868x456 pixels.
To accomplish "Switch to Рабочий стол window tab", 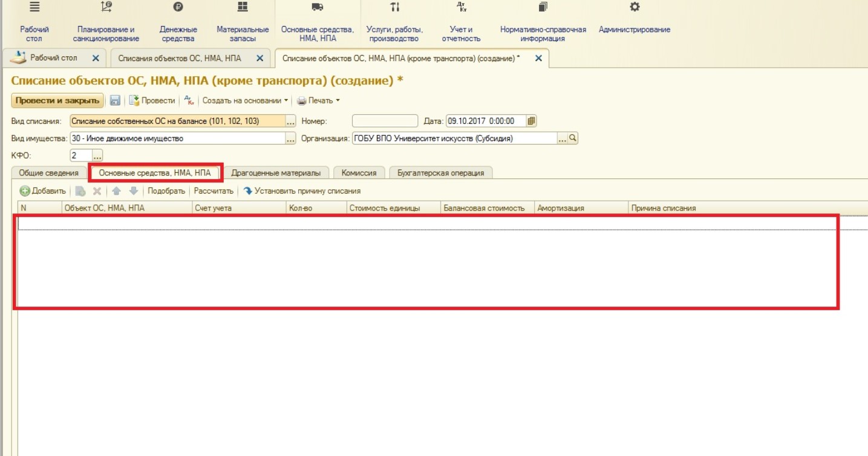I will coord(53,58).
